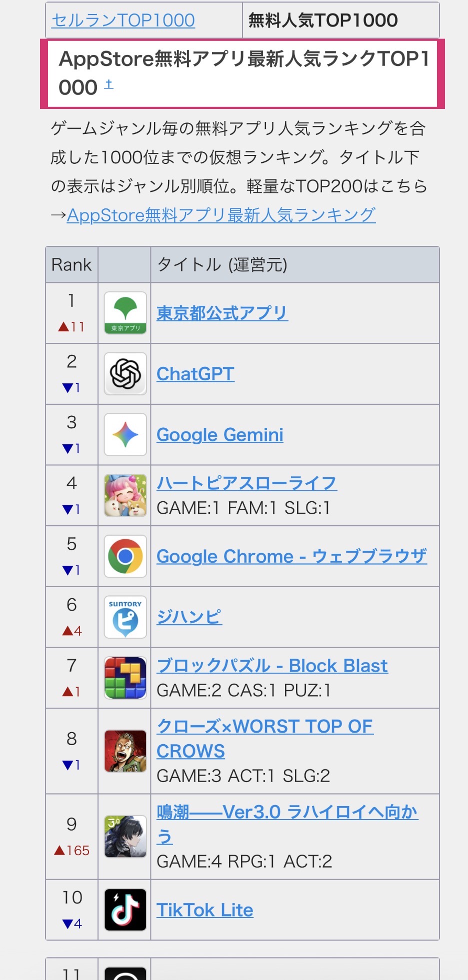Click the small ± link beside heading
Screen dimensions: 468x980
(x=108, y=84)
